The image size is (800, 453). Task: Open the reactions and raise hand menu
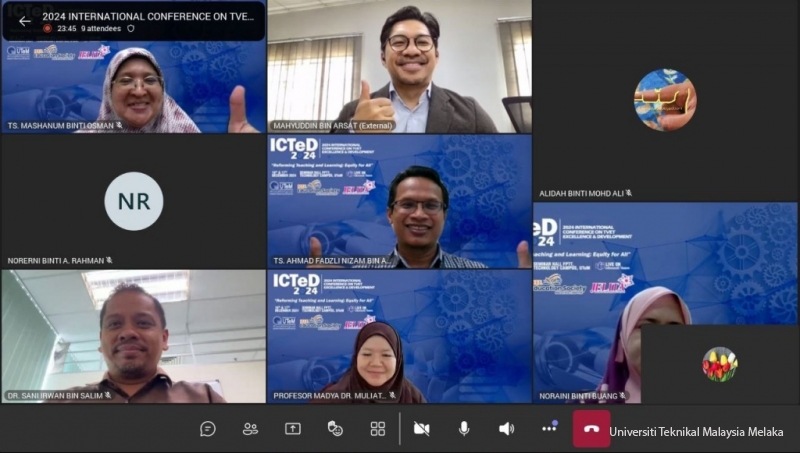point(336,429)
